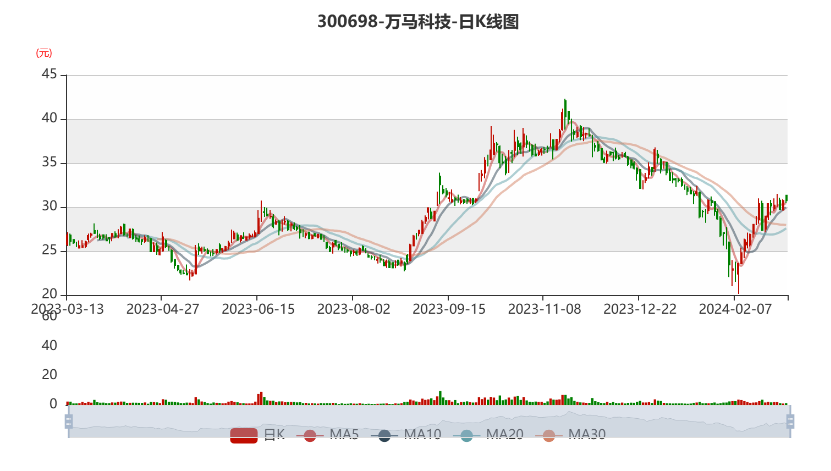Click the volume axis label 20

pos(49,375)
